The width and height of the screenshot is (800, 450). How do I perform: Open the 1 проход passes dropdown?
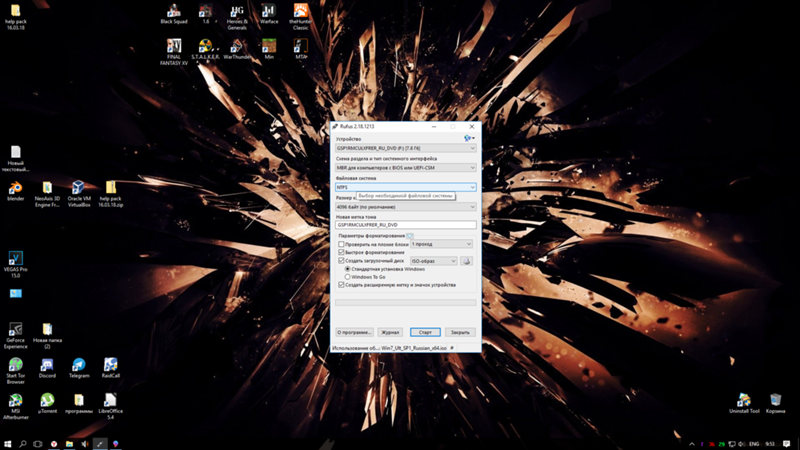[x=441, y=244]
